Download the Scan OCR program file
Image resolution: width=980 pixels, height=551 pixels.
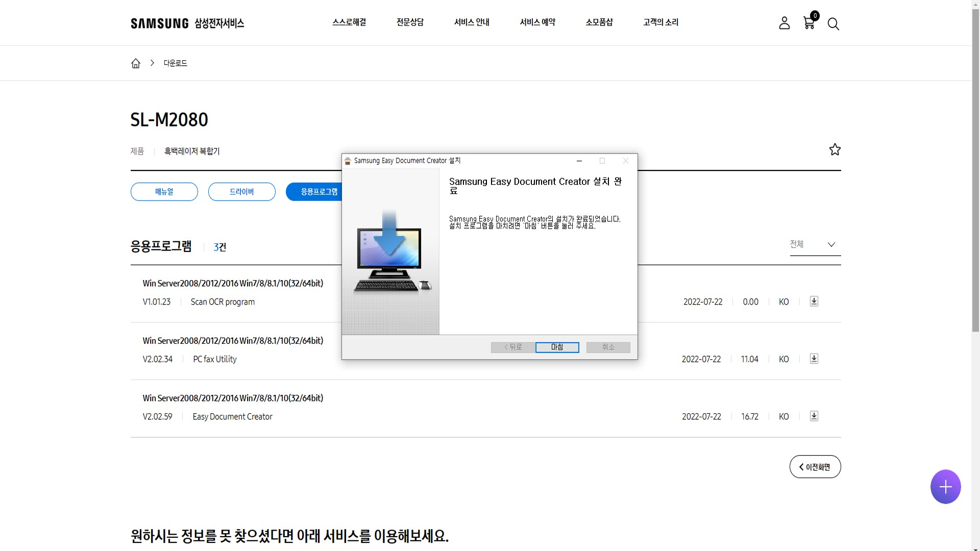(x=814, y=302)
